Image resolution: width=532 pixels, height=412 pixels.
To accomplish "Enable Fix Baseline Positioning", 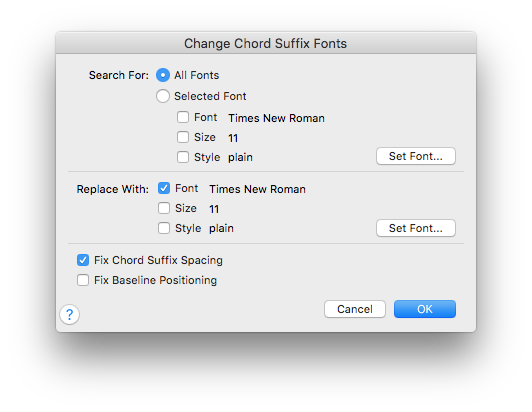I will coord(83,280).
